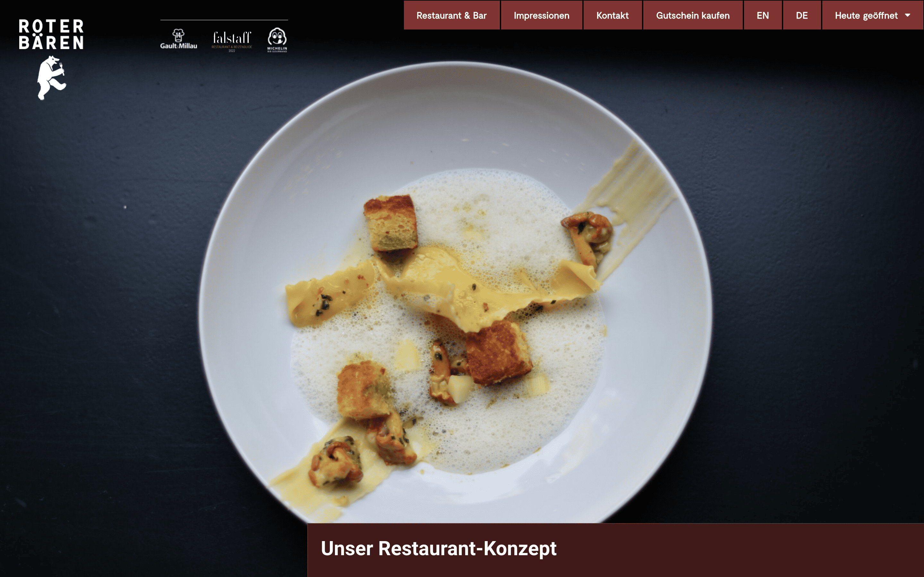The width and height of the screenshot is (924, 577).
Task: Open the Heute geöffnet opening hours menu
Action: [872, 15]
